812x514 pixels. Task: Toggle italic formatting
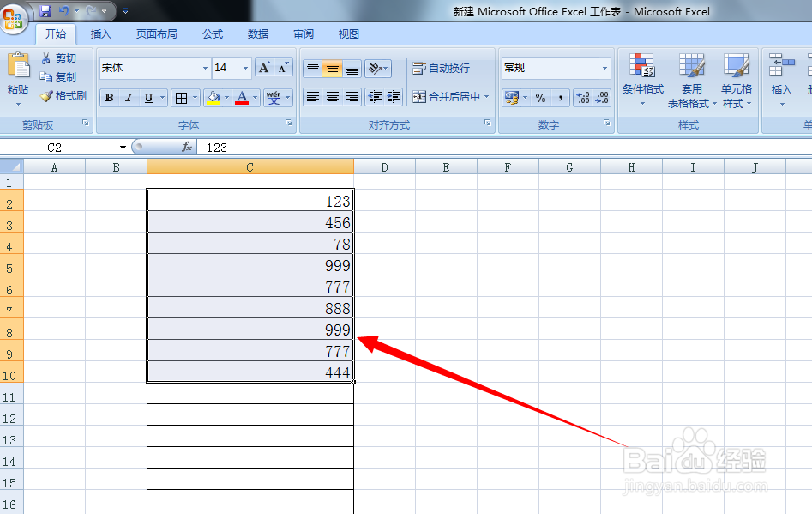click(x=129, y=98)
